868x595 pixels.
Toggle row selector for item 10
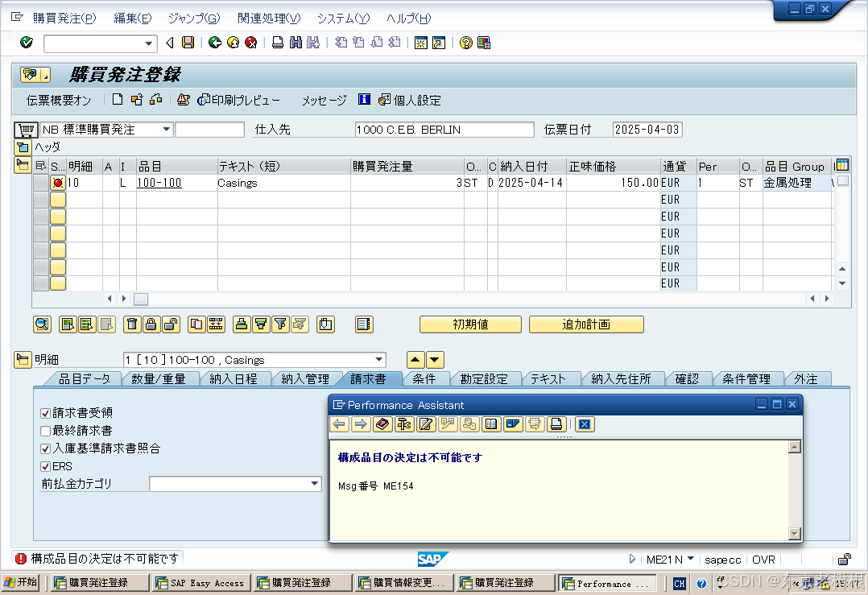40,183
